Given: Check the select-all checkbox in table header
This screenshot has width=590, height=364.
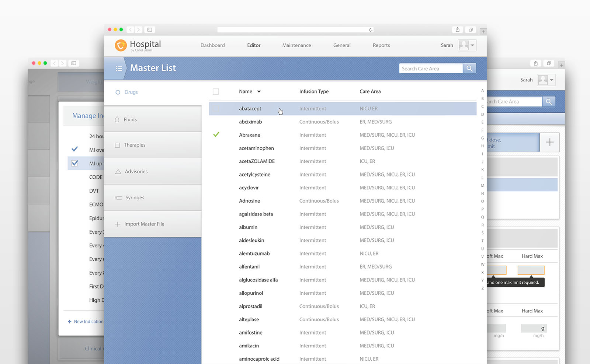Looking at the screenshot, I should coord(216,91).
